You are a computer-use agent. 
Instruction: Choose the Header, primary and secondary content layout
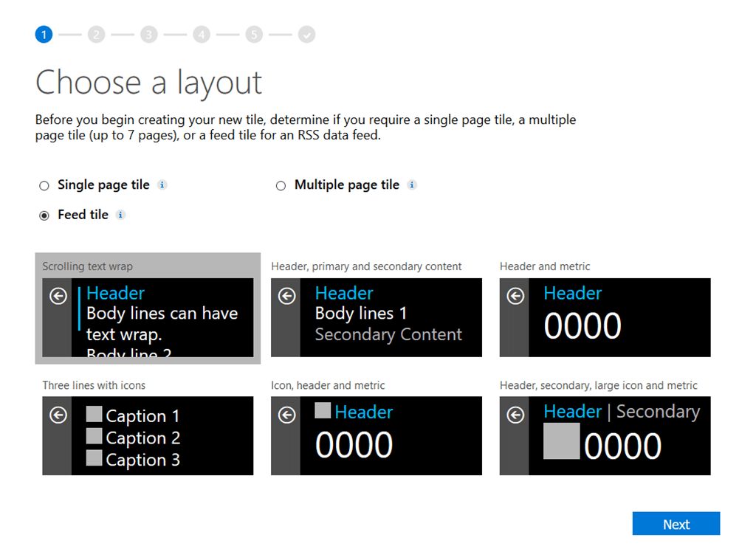377,317
